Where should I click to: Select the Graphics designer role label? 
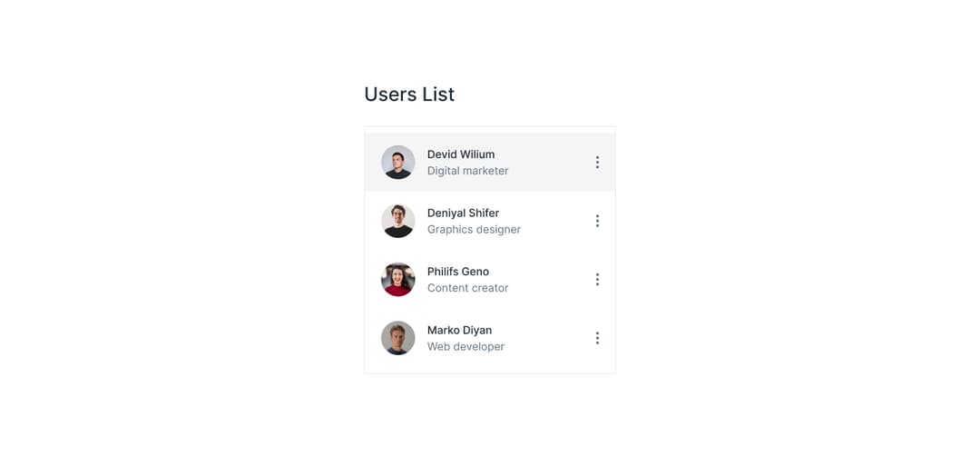click(474, 230)
